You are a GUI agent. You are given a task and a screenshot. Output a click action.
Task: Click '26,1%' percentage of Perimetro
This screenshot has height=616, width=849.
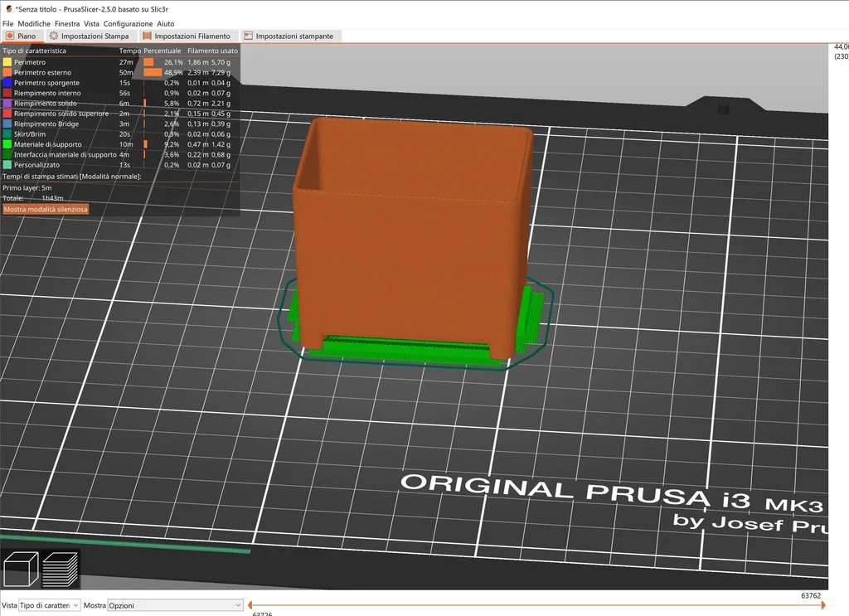[x=173, y=62]
